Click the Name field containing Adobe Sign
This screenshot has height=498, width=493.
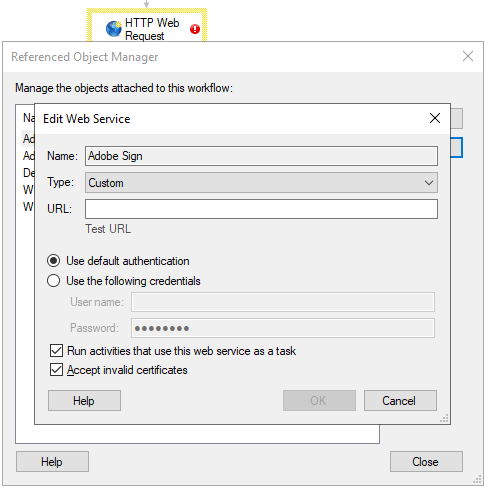[261, 156]
